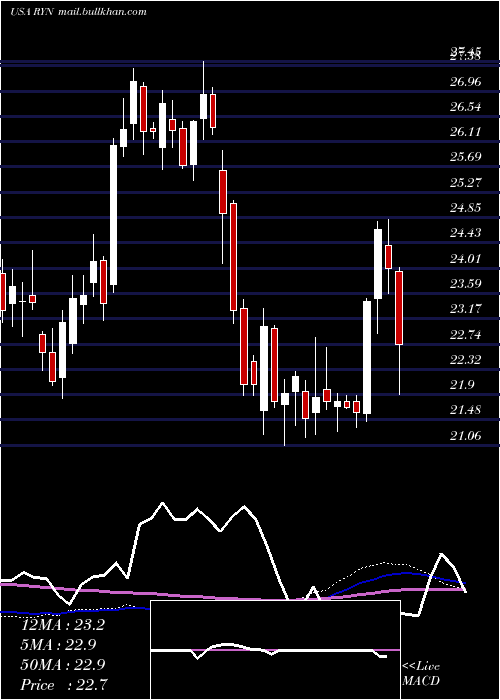500x700 pixels.
Task: Click the 24.01 price axis label
Action: (x=466, y=258)
